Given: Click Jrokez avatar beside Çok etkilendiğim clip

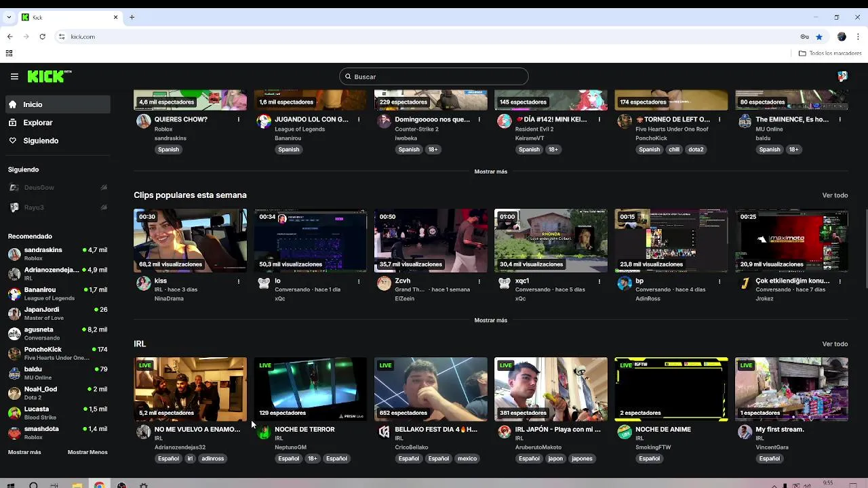Looking at the screenshot, I should pos(745,283).
